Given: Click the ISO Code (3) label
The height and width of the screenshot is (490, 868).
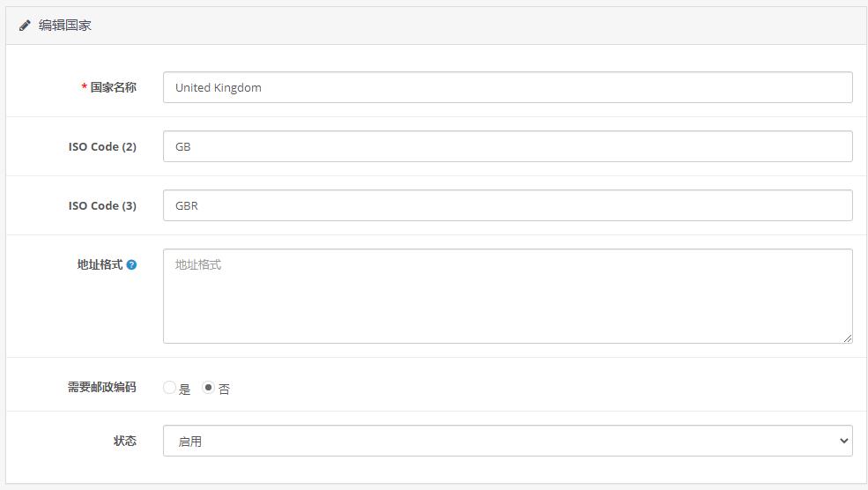Looking at the screenshot, I should (102, 205).
